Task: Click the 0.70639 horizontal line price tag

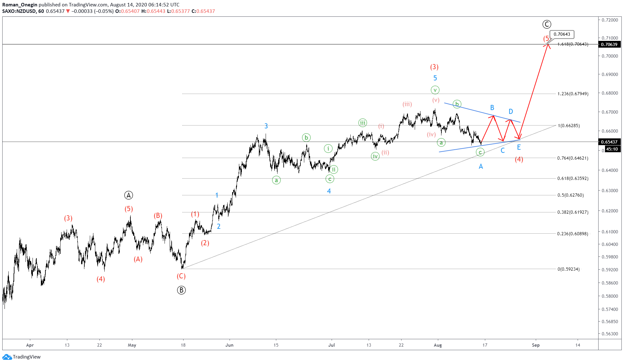Action: point(609,44)
